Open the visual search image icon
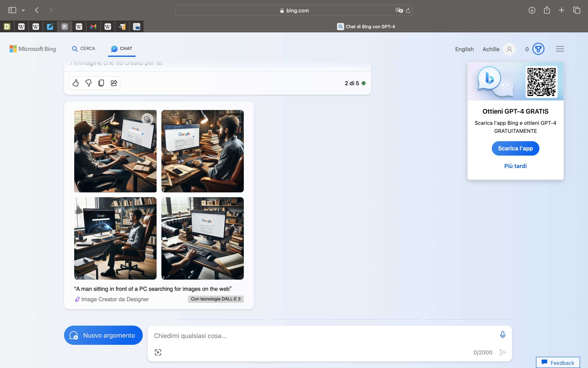 point(158,352)
